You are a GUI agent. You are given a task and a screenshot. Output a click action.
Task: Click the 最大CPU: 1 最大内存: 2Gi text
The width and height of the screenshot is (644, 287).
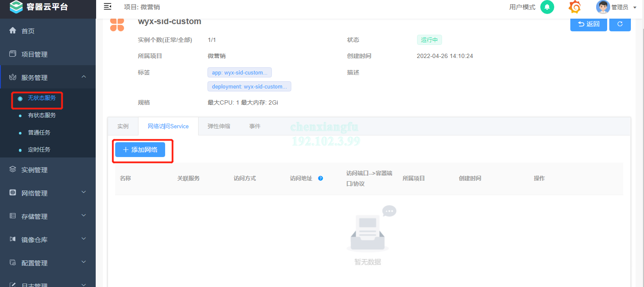coord(243,102)
